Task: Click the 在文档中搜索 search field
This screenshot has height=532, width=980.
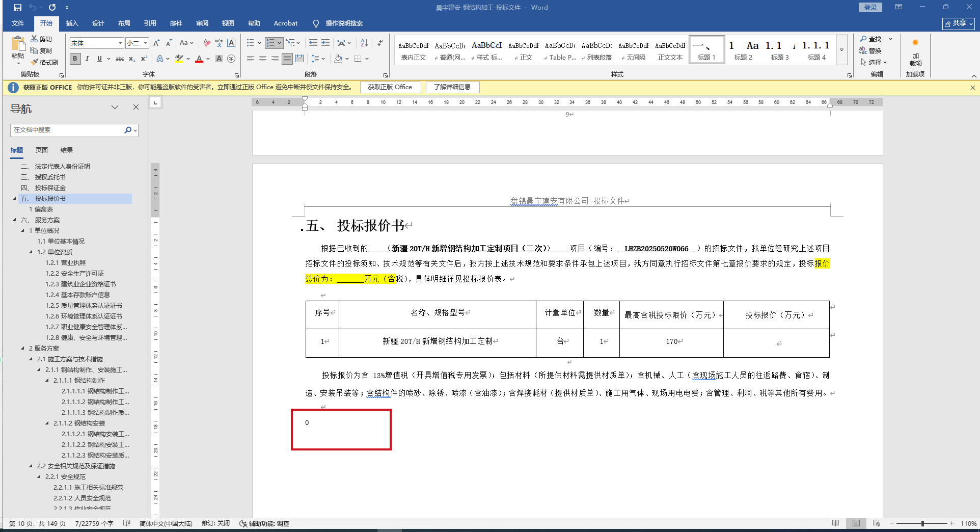Action: tap(67, 130)
